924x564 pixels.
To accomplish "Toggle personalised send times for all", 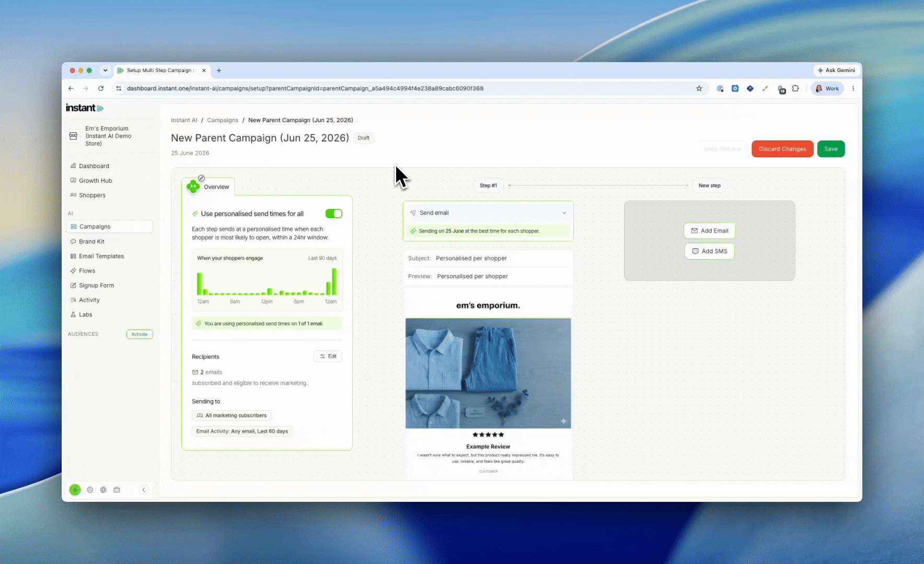I will pyautogui.click(x=333, y=214).
